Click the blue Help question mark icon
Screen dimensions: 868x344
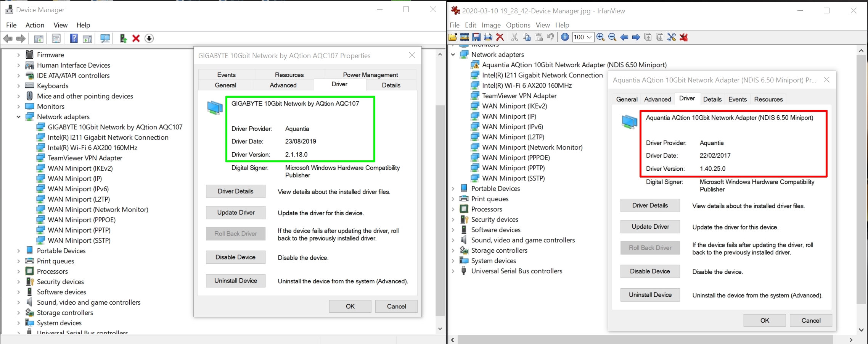point(74,38)
